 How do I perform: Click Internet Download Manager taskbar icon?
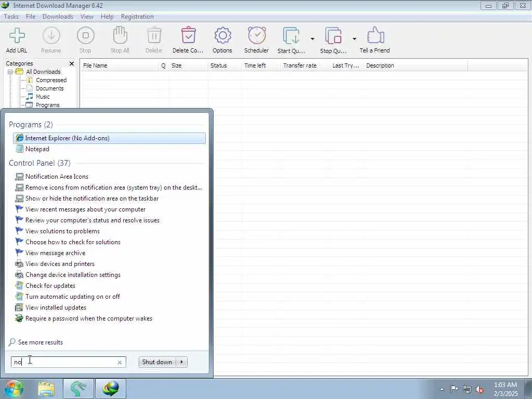(111, 389)
